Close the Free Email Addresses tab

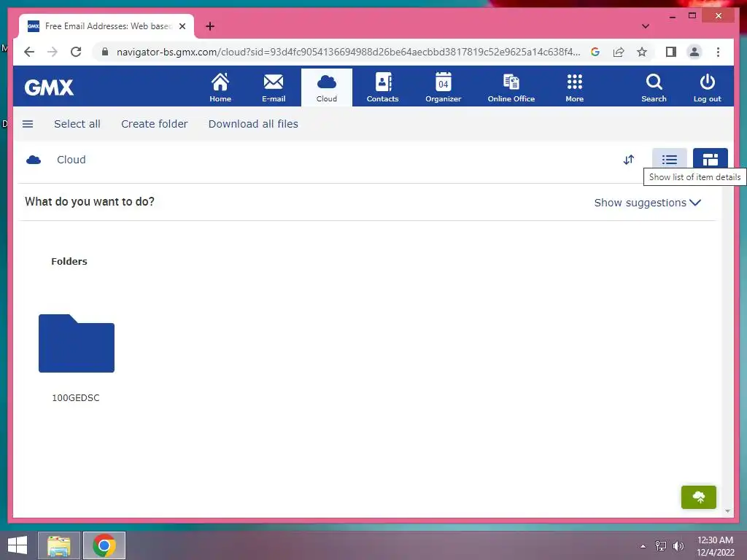click(x=182, y=26)
